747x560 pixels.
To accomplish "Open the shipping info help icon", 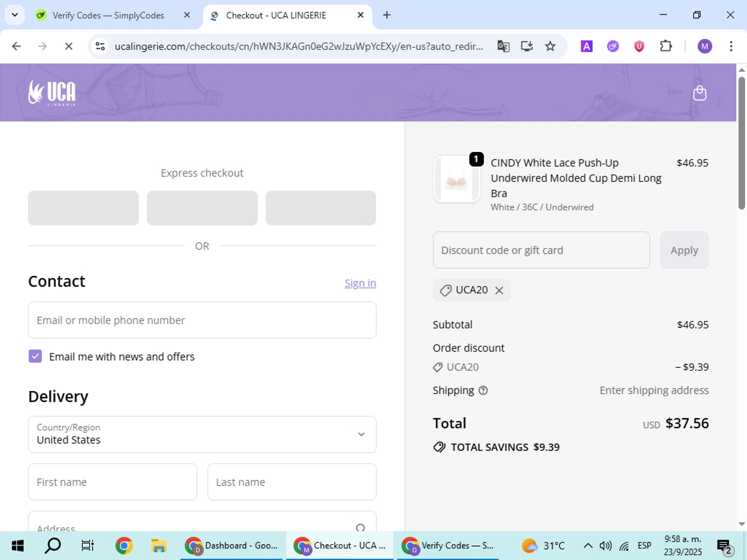I will [483, 390].
